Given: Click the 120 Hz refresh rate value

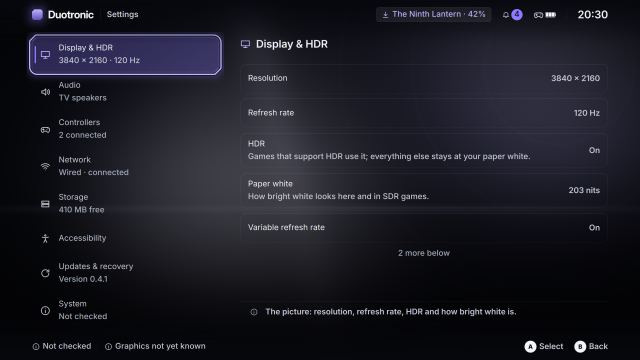Looking at the screenshot, I should tap(587, 113).
